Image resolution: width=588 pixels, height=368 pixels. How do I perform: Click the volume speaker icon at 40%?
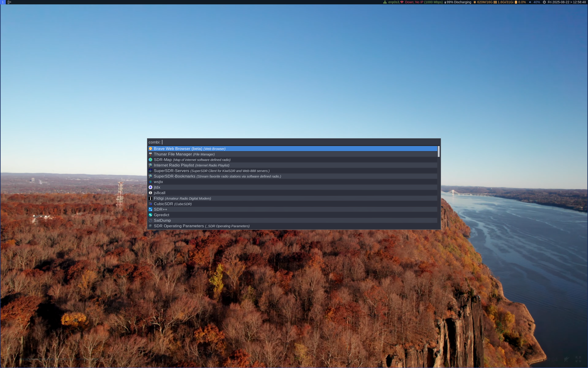point(530,2)
